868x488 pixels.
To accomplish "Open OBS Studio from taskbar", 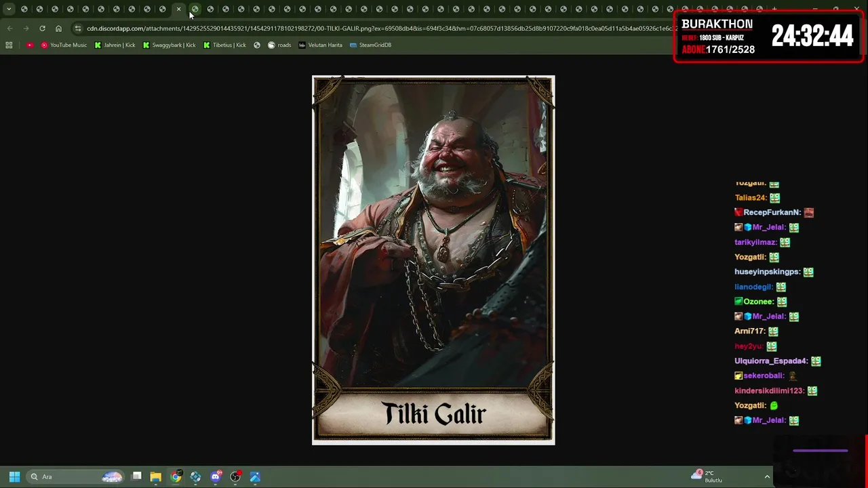I will (x=235, y=476).
